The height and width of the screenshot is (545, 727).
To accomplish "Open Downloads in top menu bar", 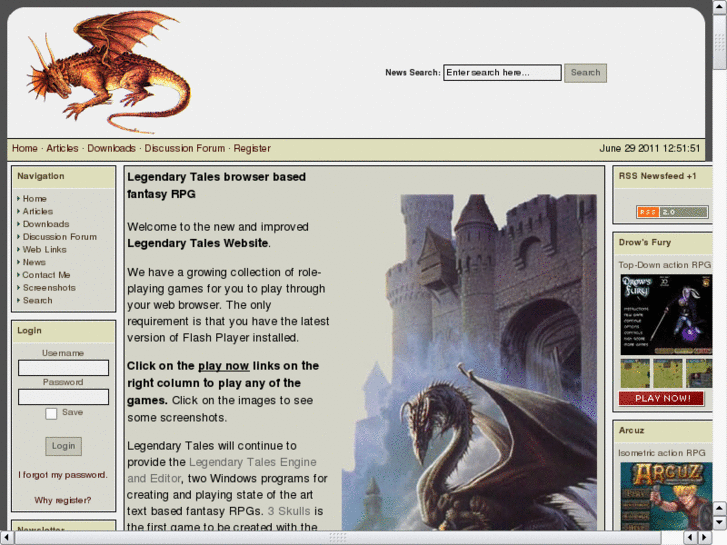I will [x=111, y=148].
